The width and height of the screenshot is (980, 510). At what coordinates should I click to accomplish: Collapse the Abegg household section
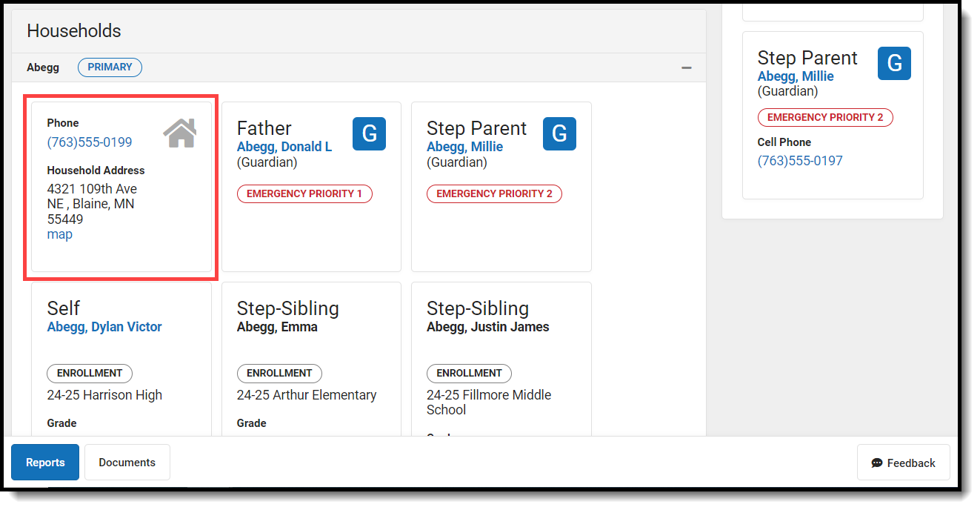pyautogui.click(x=687, y=68)
